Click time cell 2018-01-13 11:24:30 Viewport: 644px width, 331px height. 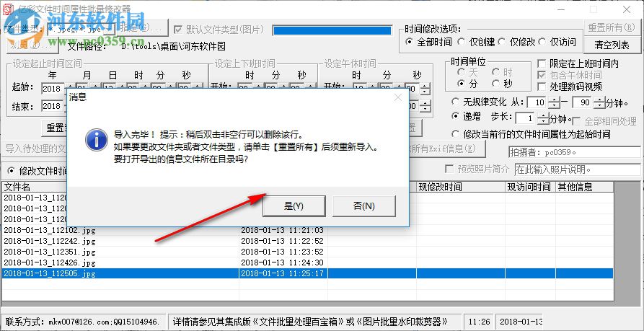pyautogui.click(x=283, y=262)
